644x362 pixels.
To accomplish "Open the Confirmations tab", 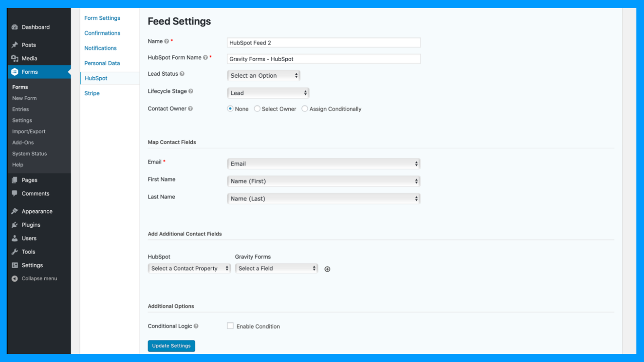I will coord(102,33).
